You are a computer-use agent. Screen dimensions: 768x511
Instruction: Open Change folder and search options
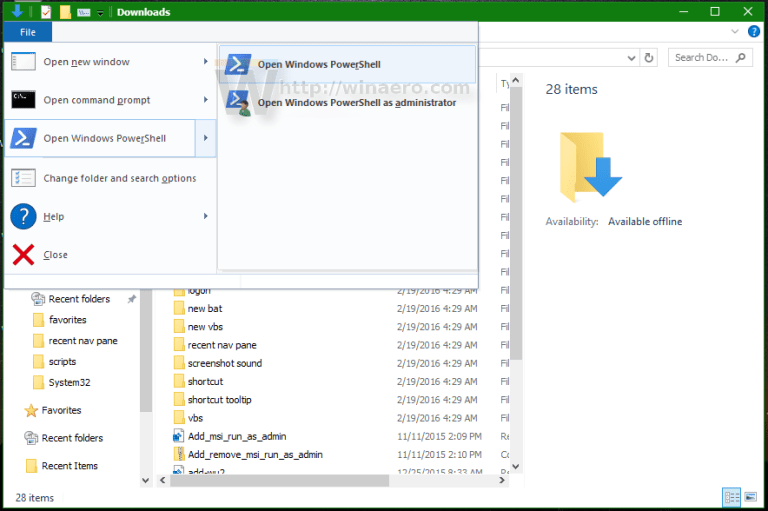110,178
